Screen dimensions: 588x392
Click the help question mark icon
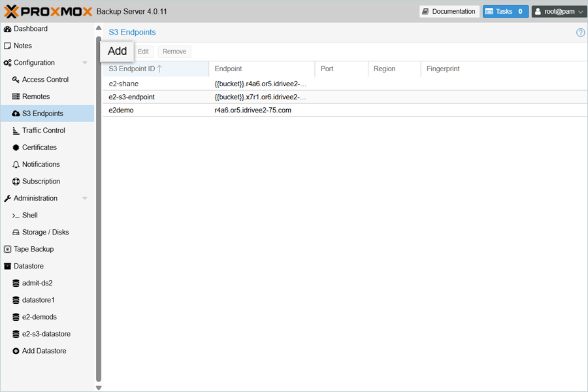[x=580, y=33]
